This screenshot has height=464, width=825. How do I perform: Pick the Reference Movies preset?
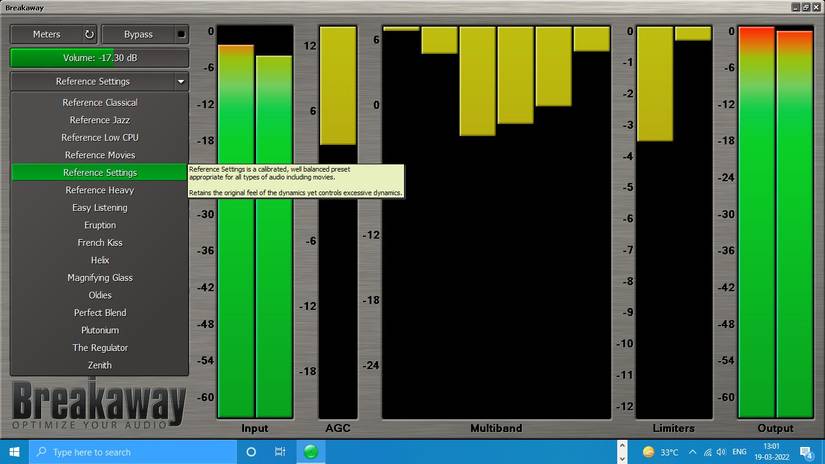pyautogui.click(x=99, y=155)
